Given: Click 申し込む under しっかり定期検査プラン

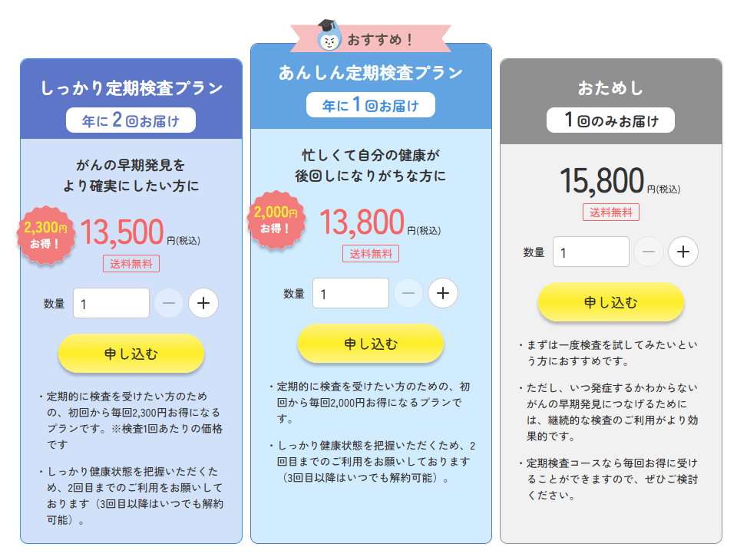Looking at the screenshot, I should (131, 354).
